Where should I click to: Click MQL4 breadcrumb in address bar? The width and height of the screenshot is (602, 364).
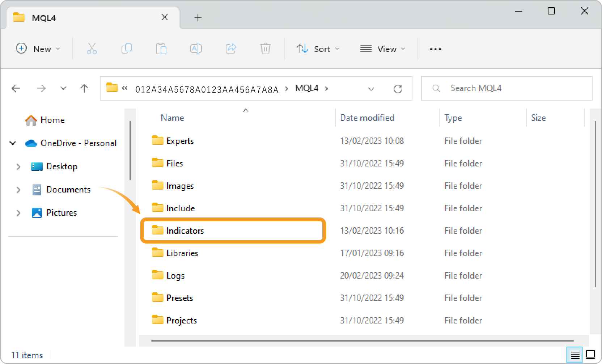click(307, 88)
